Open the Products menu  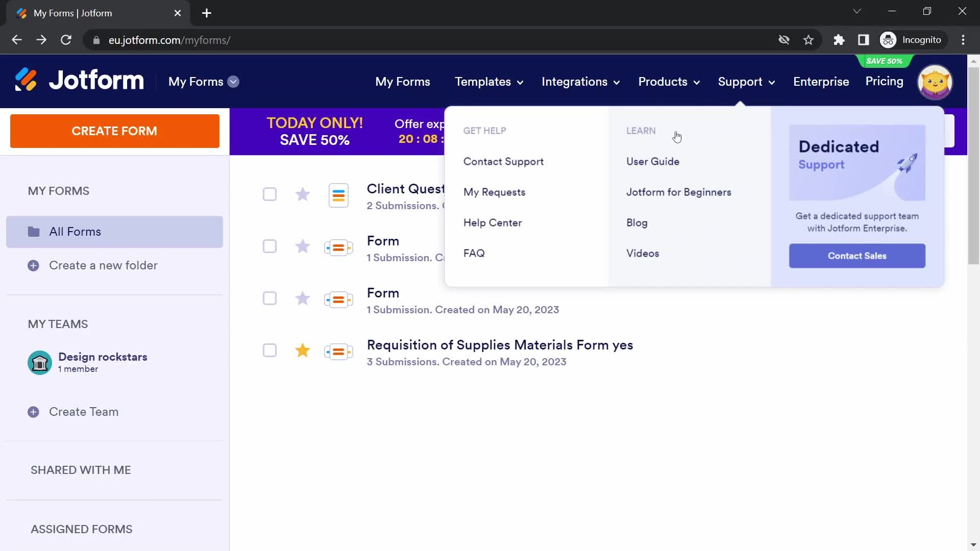click(668, 82)
